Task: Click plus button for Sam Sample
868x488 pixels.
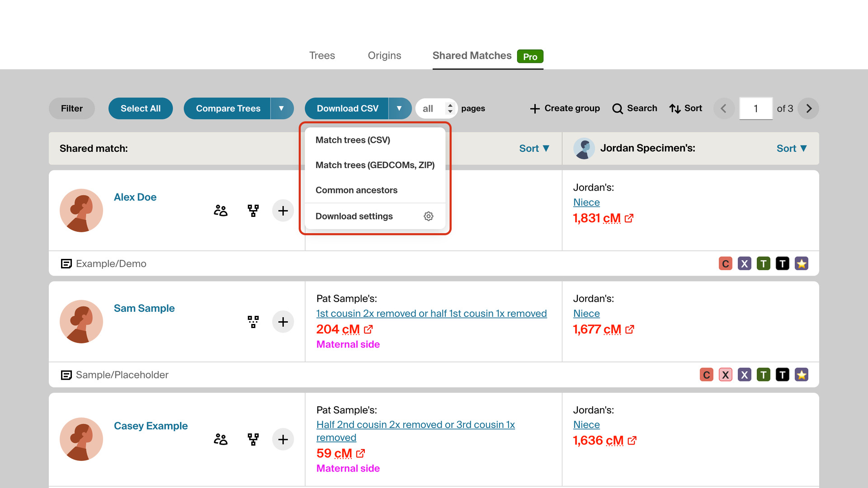Action: tap(283, 322)
